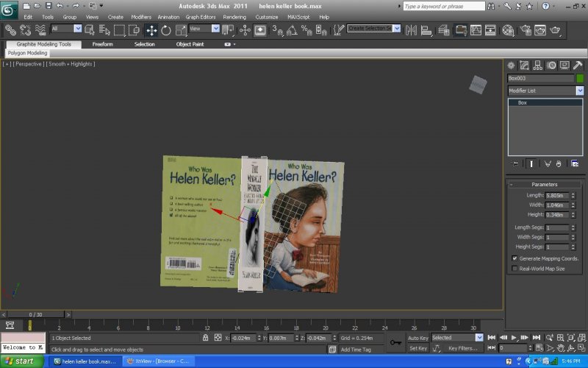Click the object name field Box003
The width and height of the screenshot is (588, 368).
pos(540,78)
